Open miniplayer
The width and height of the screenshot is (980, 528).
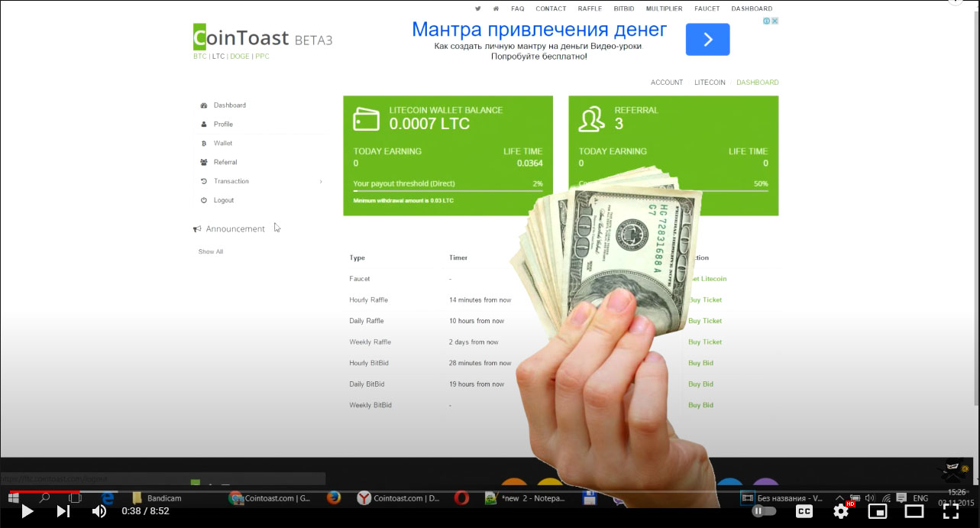[x=878, y=511]
